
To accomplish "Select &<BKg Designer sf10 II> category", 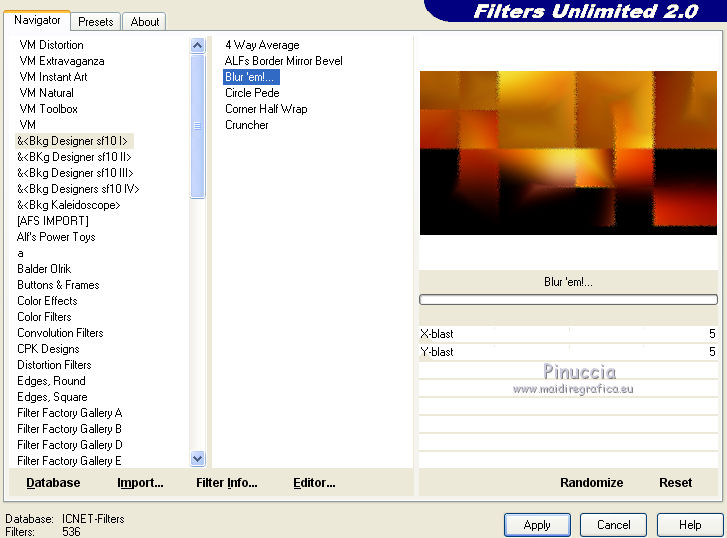I will pos(74,157).
